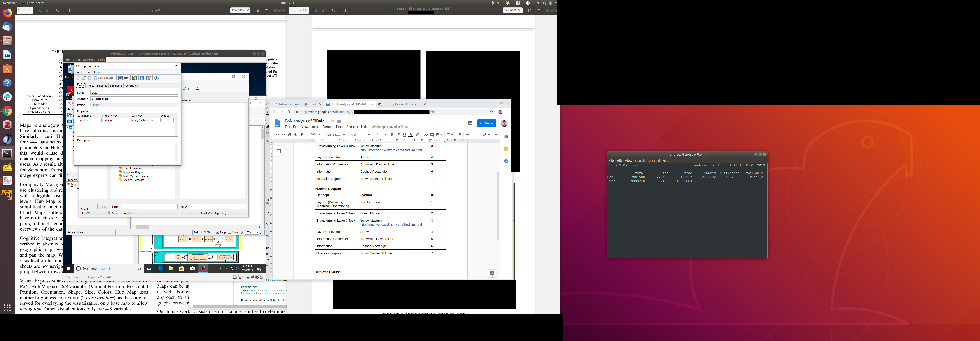The width and height of the screenshot is (980, 341).
Task: Click the info icon in Graph Tool toolbar
Action: [156, 78]
